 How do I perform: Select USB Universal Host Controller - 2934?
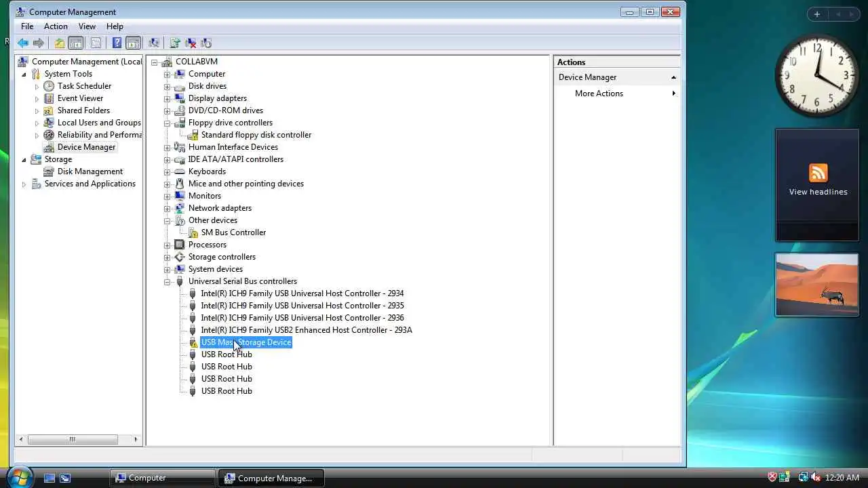[x=302, y=293]
